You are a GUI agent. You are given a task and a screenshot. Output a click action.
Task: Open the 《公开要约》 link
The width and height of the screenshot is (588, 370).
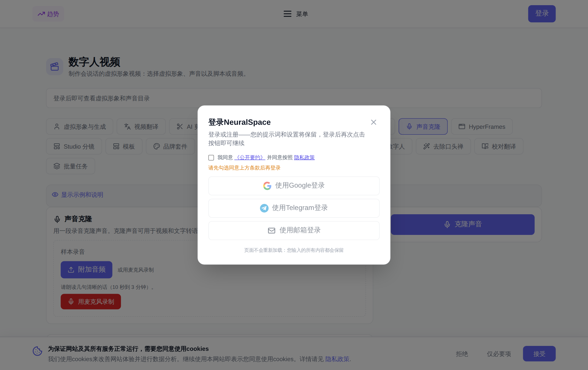[x=250, y=157]
